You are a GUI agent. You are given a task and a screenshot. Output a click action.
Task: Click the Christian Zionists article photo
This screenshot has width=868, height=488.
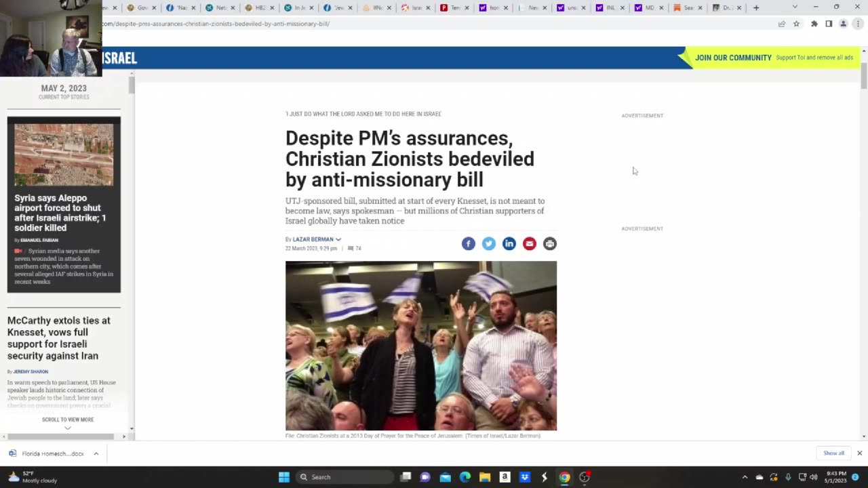(x=421, y=346)
